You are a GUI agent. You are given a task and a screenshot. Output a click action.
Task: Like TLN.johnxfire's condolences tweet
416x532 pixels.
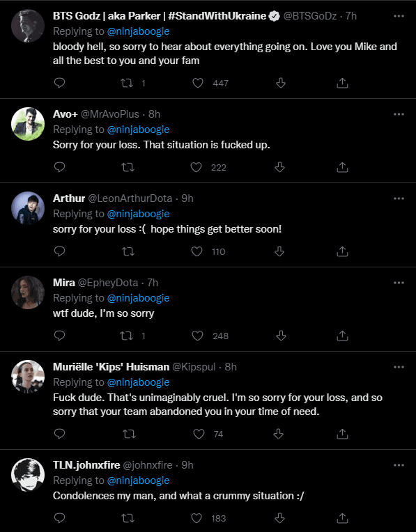click(197, 518)
